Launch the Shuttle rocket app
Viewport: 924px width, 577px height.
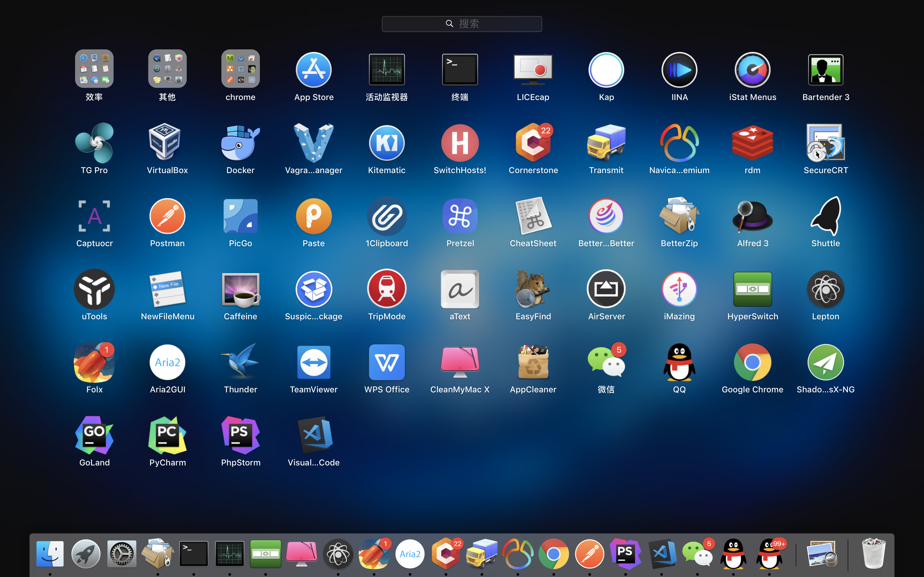point(826,216)
